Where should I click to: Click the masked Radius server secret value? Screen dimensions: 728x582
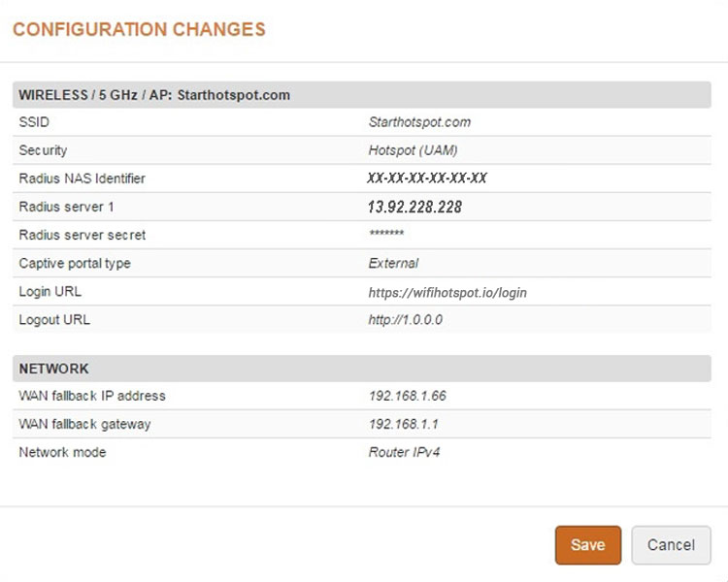tap(386, 236)
